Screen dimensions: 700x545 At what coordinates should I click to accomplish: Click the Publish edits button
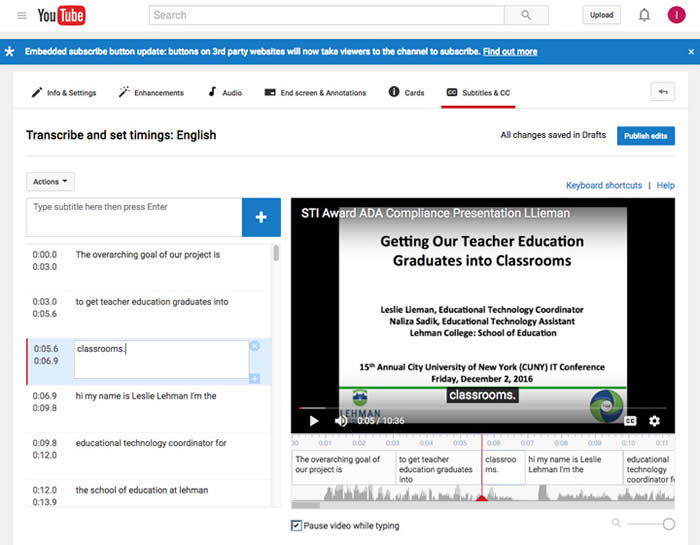point(645,136)
